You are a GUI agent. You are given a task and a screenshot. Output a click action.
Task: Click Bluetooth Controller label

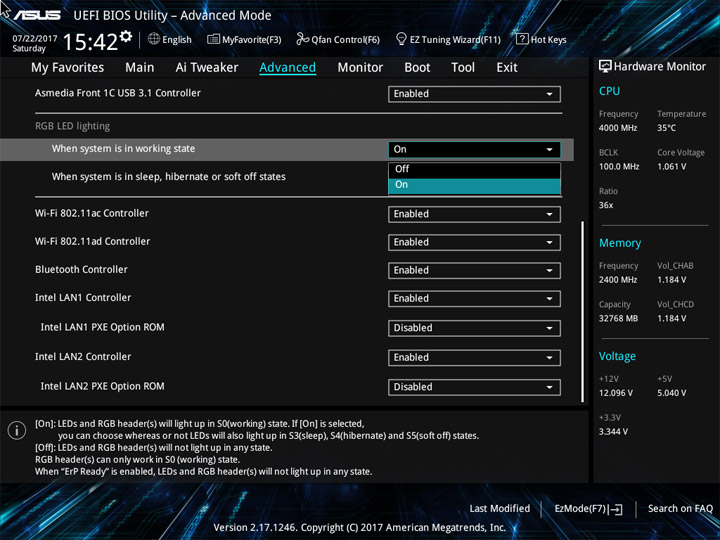click(x=81, y=270)
